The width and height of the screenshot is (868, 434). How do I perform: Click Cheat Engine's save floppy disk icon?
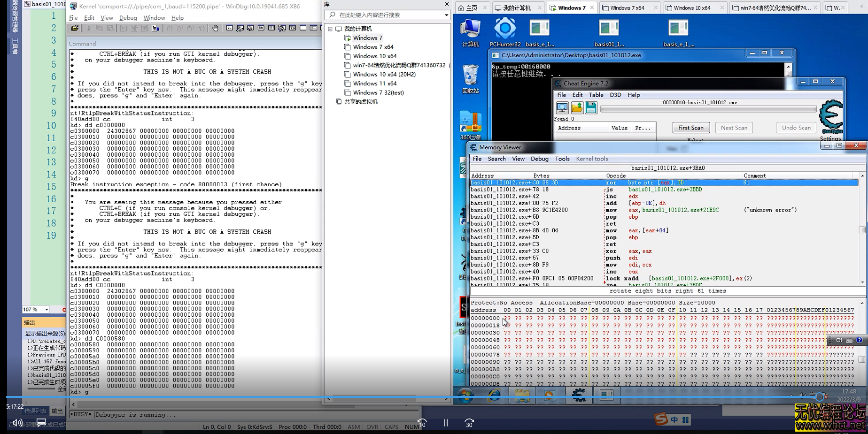(591, 108)
